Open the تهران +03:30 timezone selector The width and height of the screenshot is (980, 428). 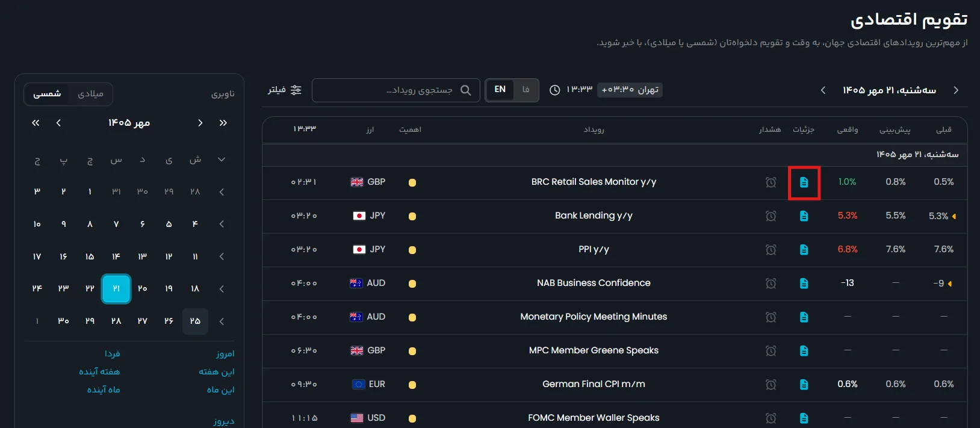point(630,90)
